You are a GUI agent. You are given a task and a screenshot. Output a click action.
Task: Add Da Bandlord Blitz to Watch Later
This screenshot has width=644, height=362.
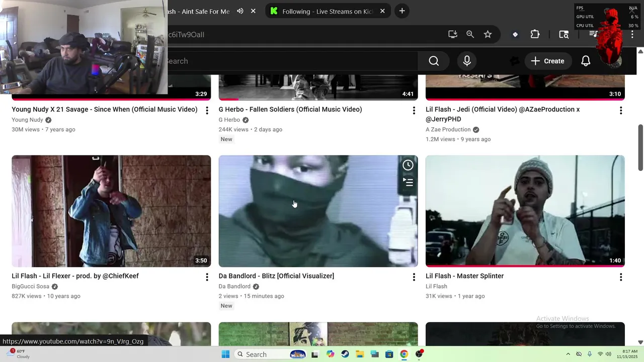[x=408, y=165]
